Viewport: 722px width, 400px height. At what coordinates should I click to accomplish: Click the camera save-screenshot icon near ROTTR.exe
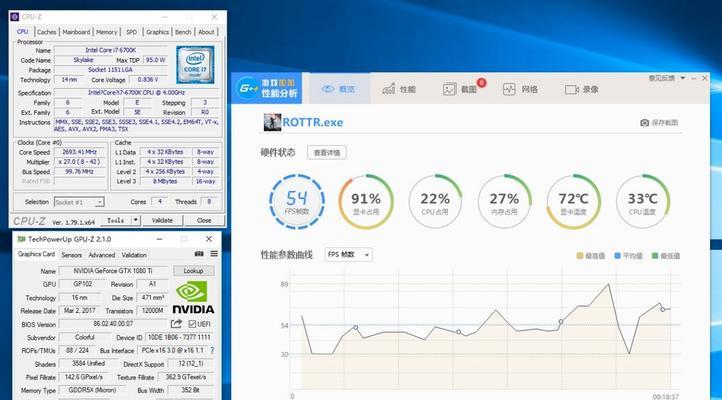(645, 122)
